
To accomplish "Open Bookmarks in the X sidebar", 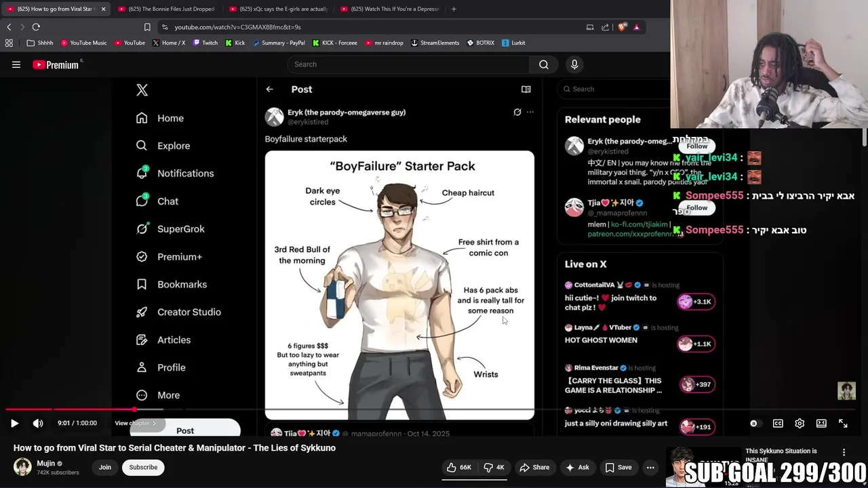I will click(x=172, y=285).
